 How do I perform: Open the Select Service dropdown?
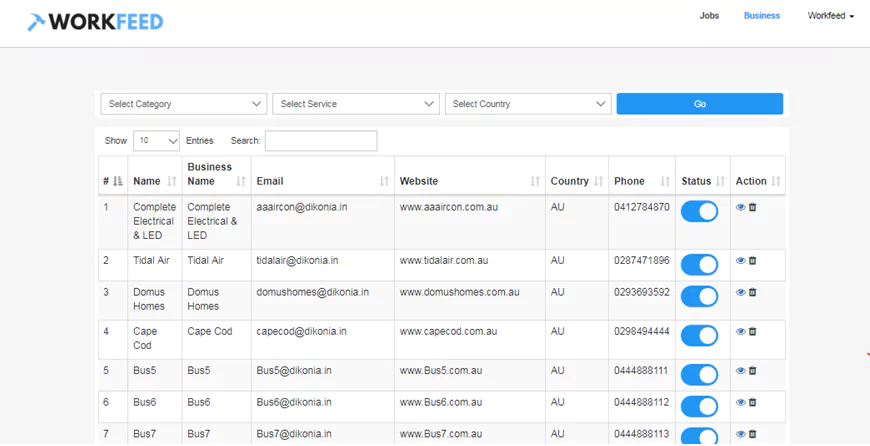tap(356, 104)
